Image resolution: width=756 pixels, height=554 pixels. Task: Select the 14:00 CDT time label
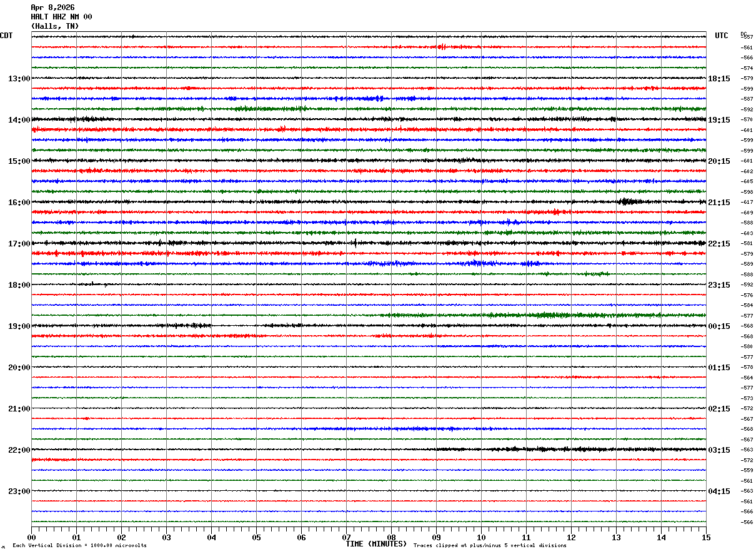(19, 120)
